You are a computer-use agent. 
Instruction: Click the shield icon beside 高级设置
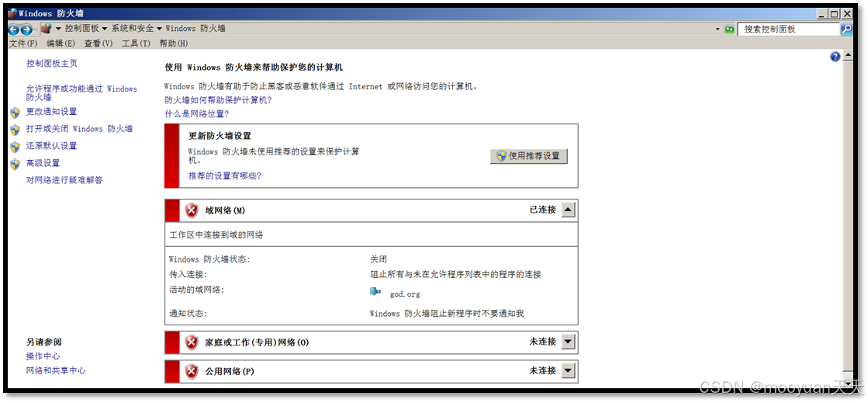15,164
